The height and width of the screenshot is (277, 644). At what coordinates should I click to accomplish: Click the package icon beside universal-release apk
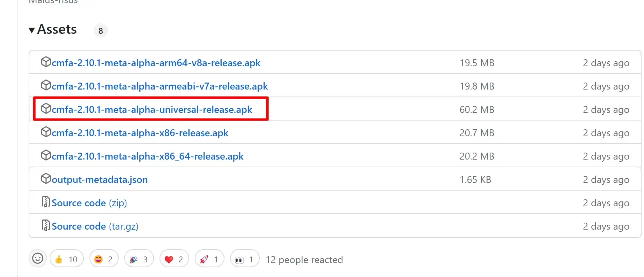pos(46,109)
